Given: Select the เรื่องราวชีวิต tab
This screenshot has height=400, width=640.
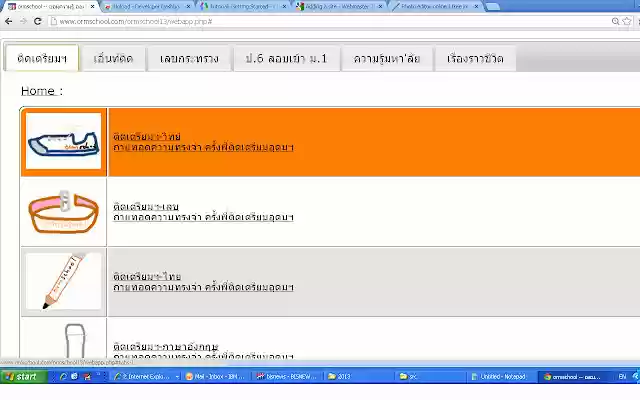Looking at the screenshot, I should pyautogui.click(x=475, y=58).
